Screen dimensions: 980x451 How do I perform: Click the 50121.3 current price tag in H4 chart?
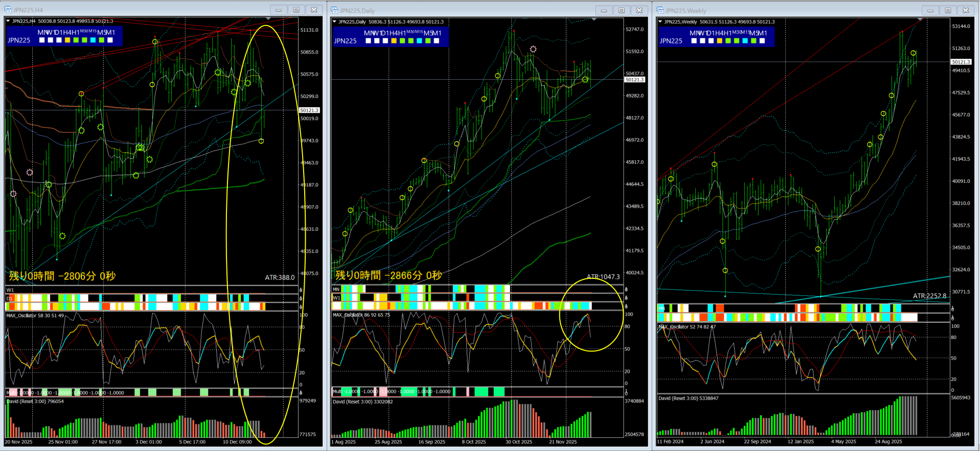point(309,110)
